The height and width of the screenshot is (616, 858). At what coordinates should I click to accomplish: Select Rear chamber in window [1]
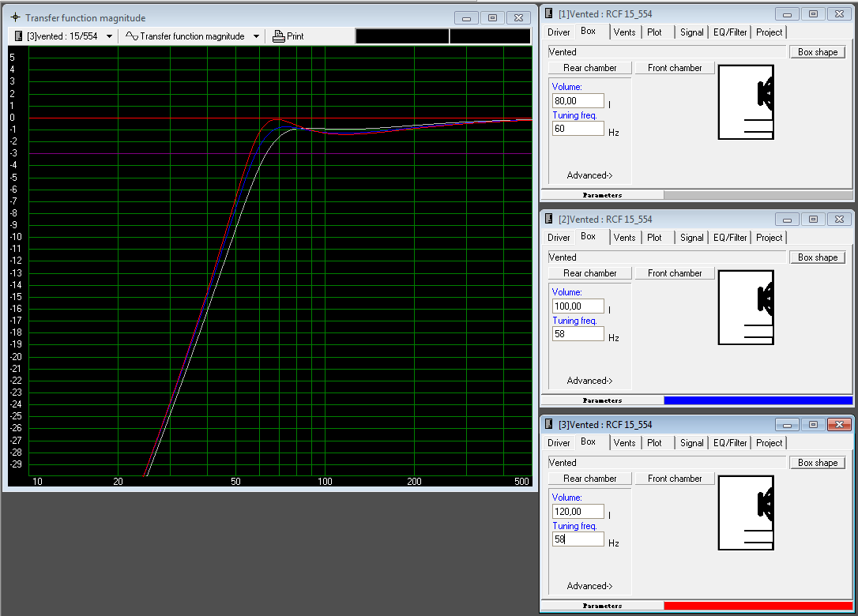tap(590, 68)
